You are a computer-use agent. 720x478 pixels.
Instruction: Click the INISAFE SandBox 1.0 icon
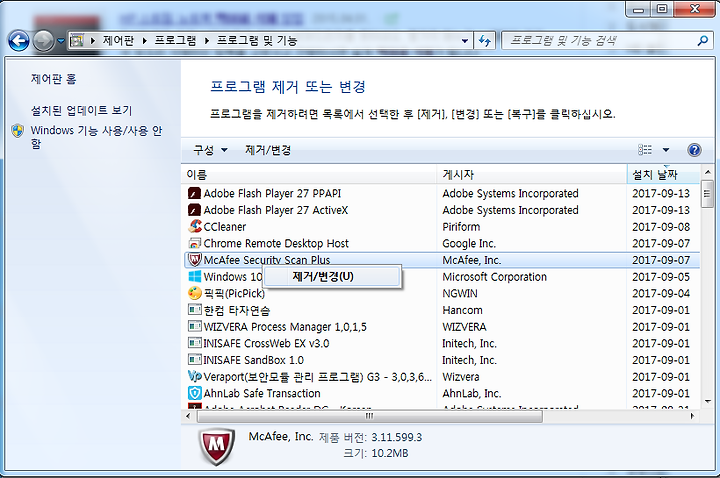[x=194, y=360]
